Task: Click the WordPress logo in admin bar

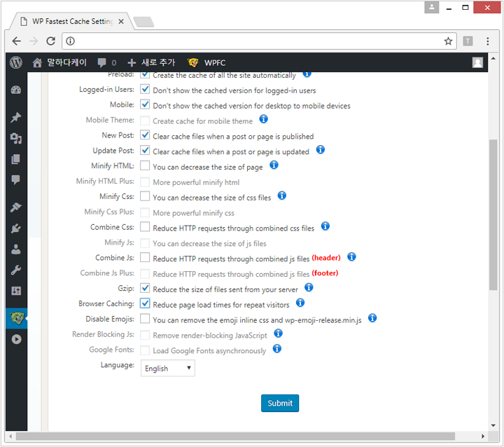Action: tap(16, 62)
